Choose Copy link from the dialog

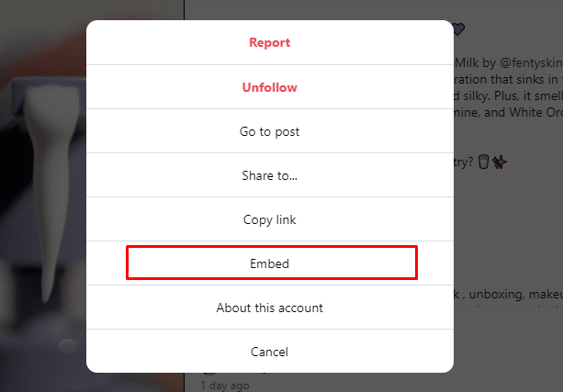coord(269,219)
